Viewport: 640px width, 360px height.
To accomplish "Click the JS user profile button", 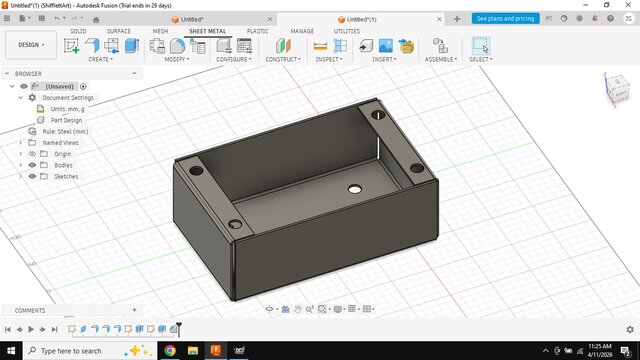I will pos(629,19).
